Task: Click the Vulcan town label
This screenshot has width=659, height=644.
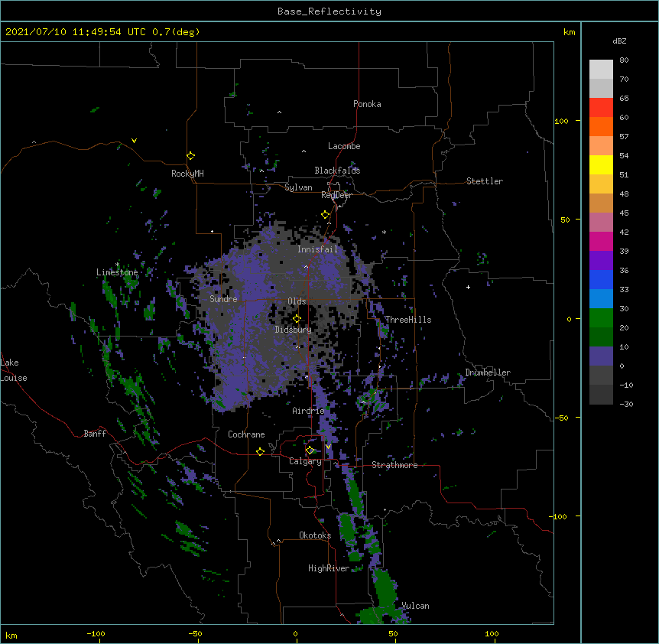Action: coord(416,606)
